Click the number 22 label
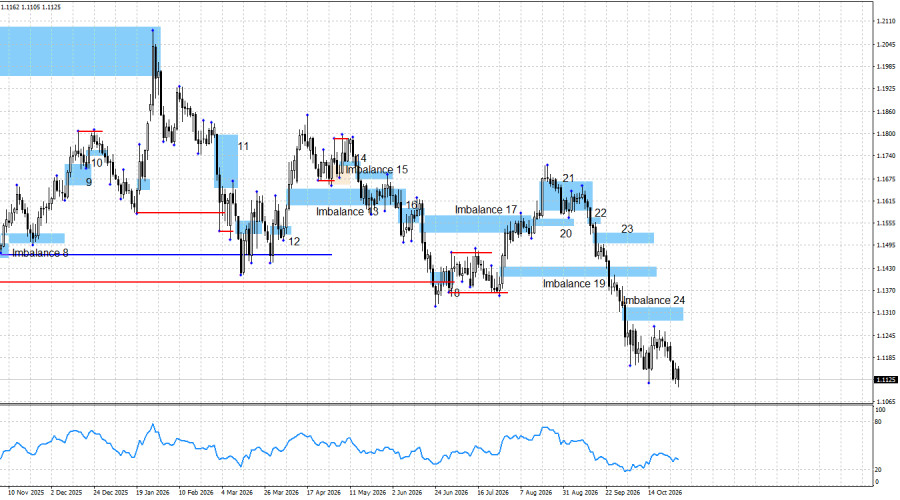Image resolution: width=900 pixels, height=500 pixels. 600,213
